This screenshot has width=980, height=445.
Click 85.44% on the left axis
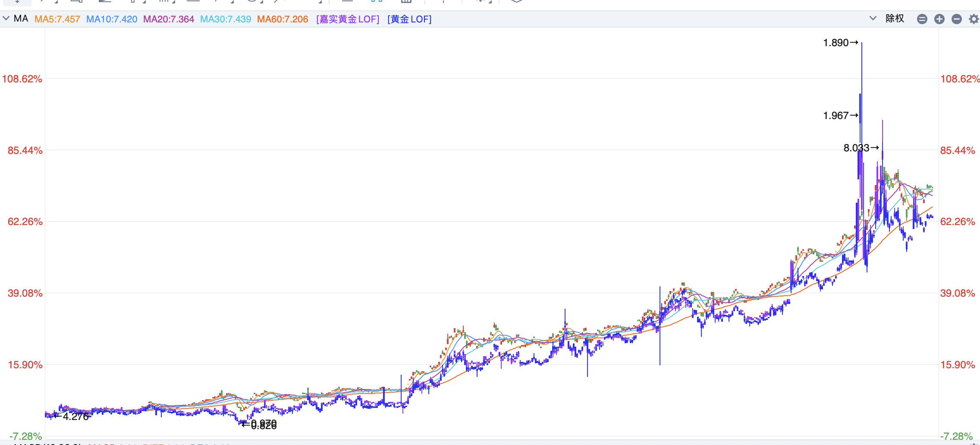pyautogui.click(x=25, y=150)
